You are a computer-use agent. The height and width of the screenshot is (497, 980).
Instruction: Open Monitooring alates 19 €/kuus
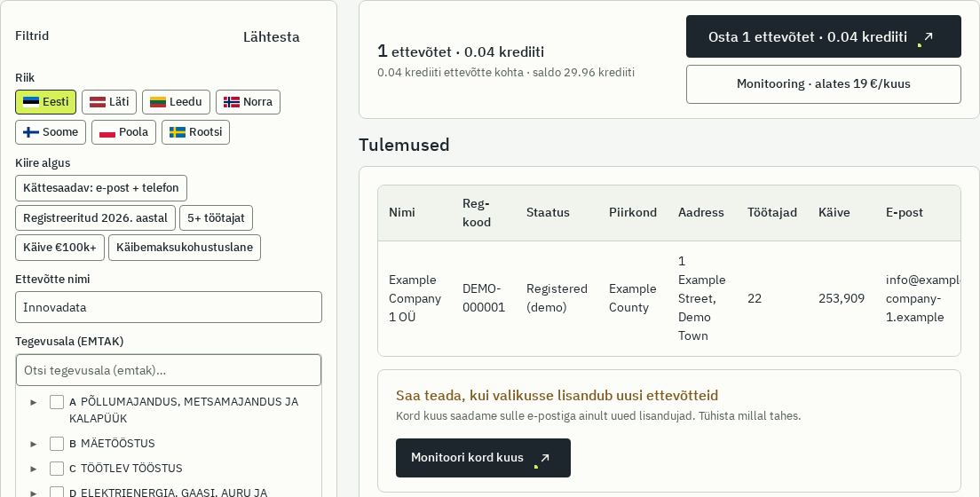click(823, 83)
